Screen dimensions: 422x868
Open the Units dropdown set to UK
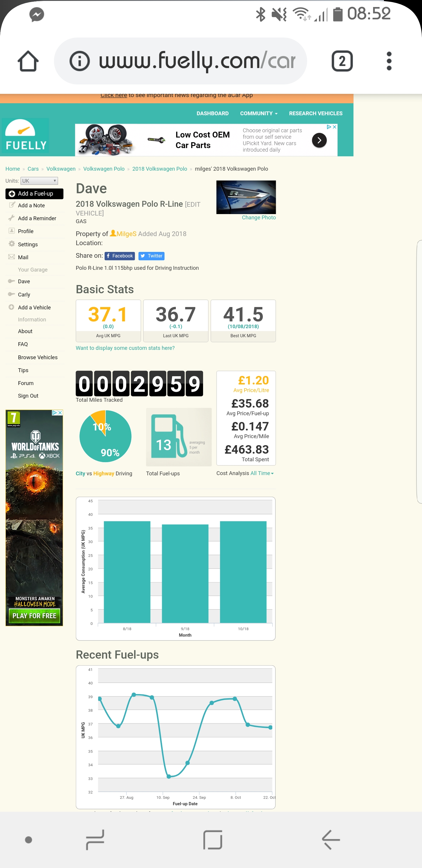click(x=39, y=181)
